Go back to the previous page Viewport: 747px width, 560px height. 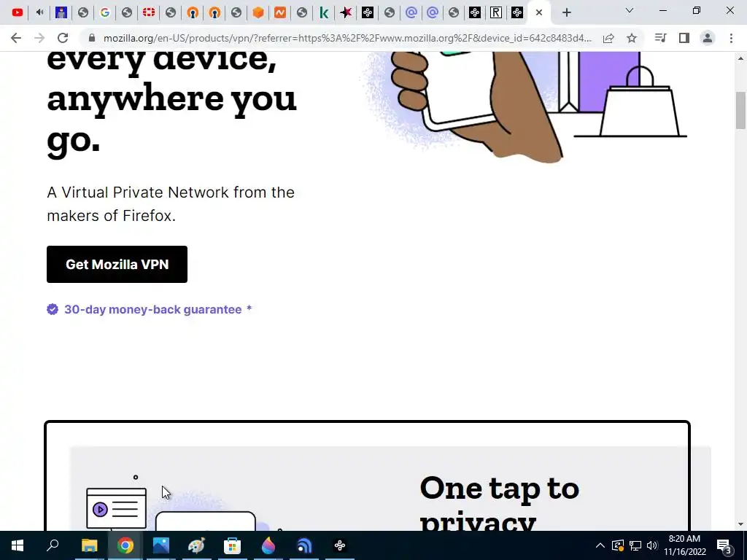pos(16,38)
